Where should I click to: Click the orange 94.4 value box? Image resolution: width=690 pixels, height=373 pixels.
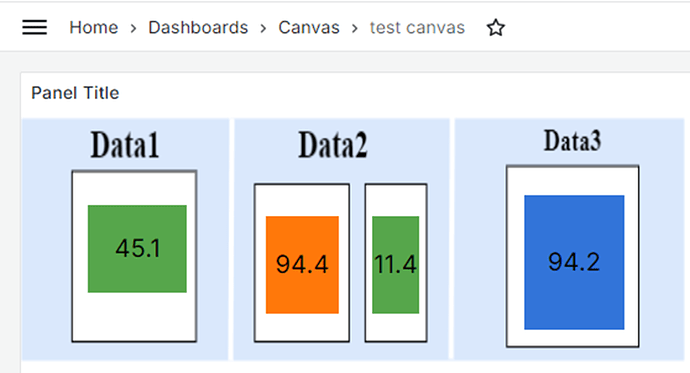click(x=302, y=265)
